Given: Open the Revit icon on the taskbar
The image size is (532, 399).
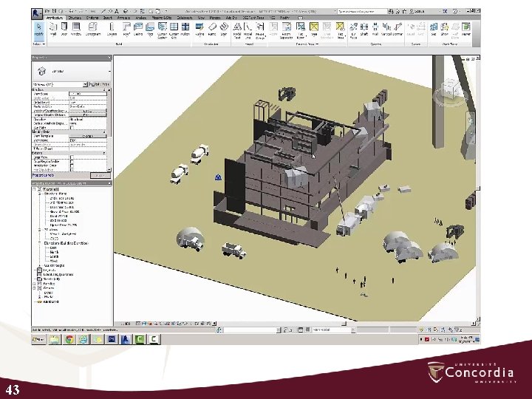Looking at the screenshot, I should [x=125, y=339].
